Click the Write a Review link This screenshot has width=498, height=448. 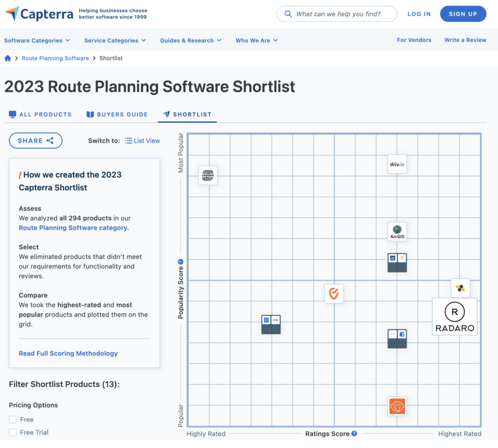coord(465,40)
